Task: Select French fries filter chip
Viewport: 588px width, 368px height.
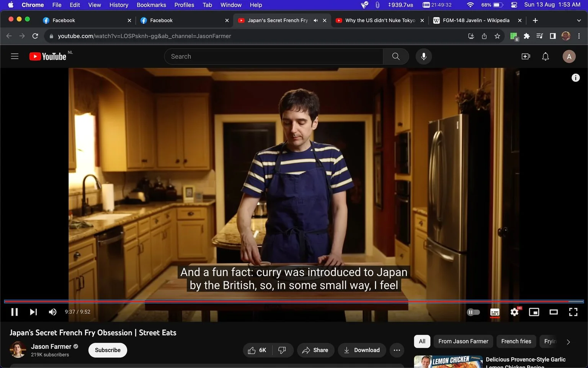Action: (516, 342)
